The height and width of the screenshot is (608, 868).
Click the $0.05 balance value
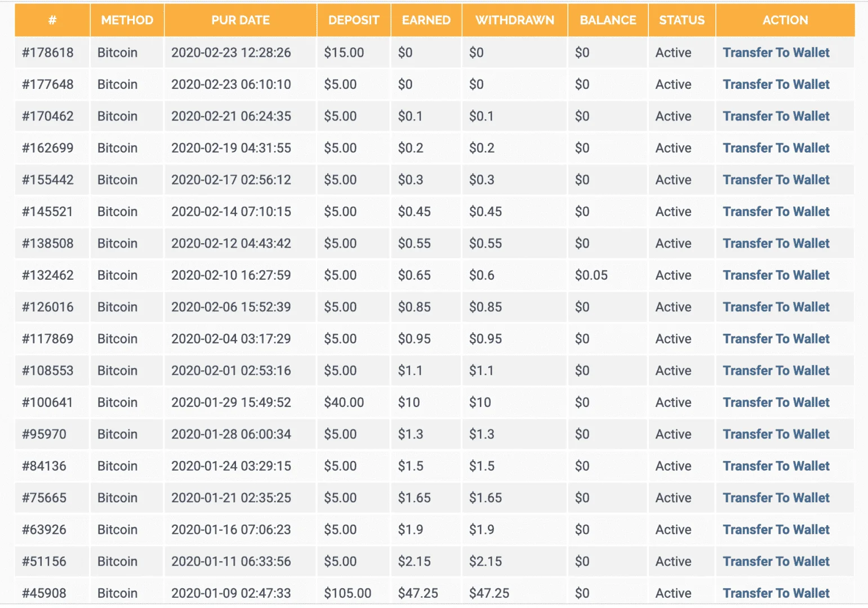coord(591,275)
